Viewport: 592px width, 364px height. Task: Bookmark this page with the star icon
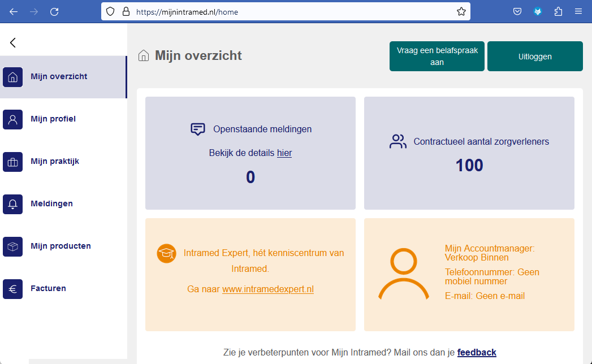tap(461, 12)
